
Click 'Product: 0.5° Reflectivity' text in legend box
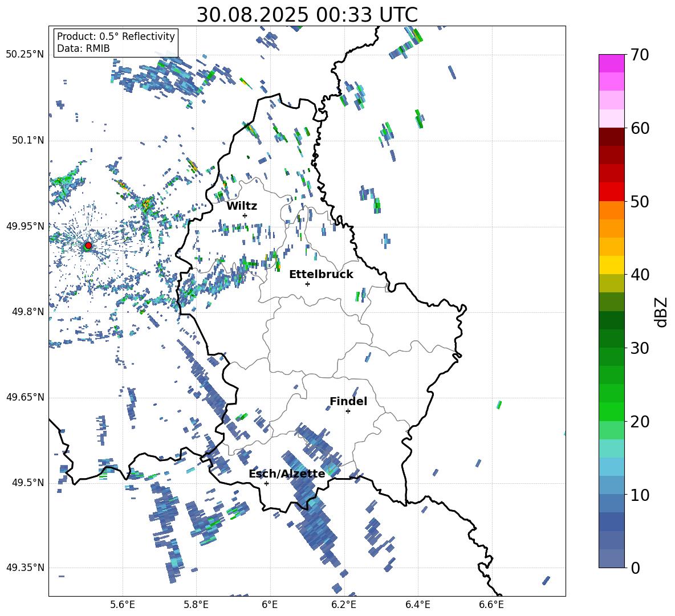116,36
